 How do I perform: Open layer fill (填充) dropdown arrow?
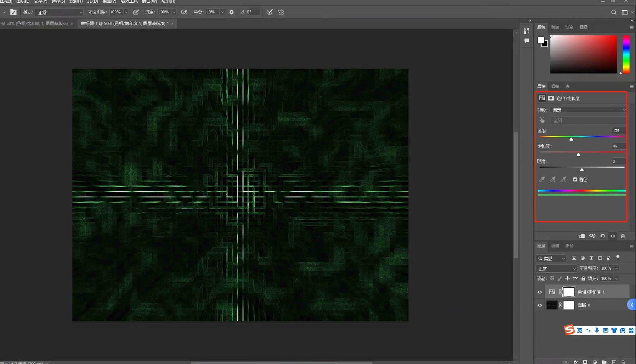(616, 278)
